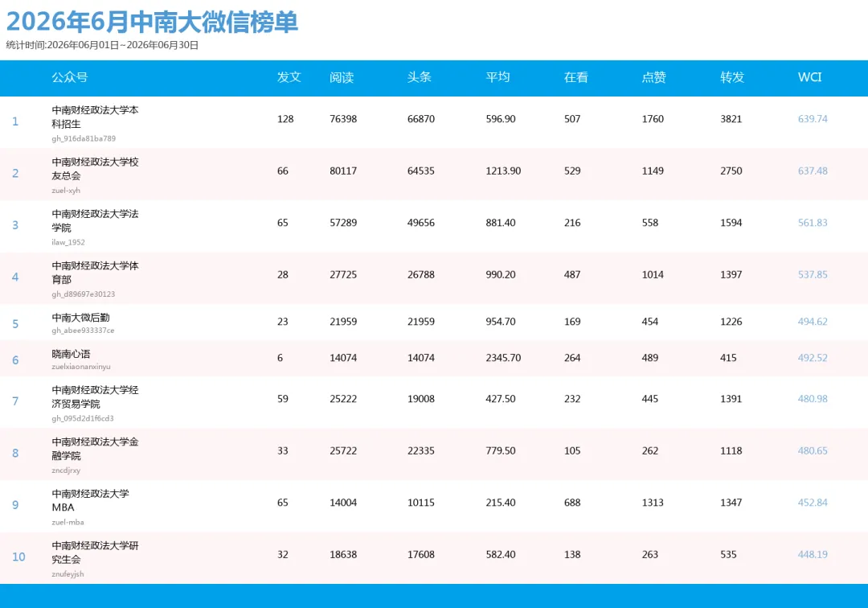
Task: Select account 中南财经政法大学经济贸易学院
Action: pyautogui.click(x=95, y=396)
